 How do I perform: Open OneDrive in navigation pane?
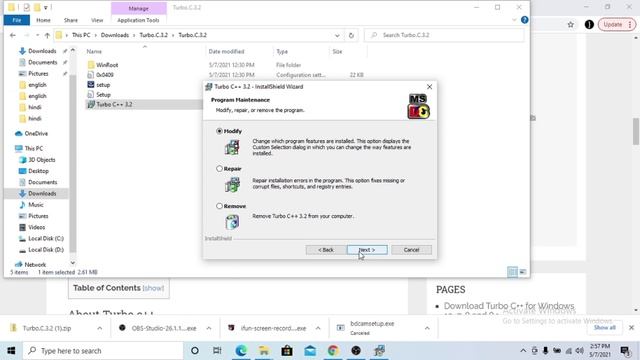click(x=36, y=133)
